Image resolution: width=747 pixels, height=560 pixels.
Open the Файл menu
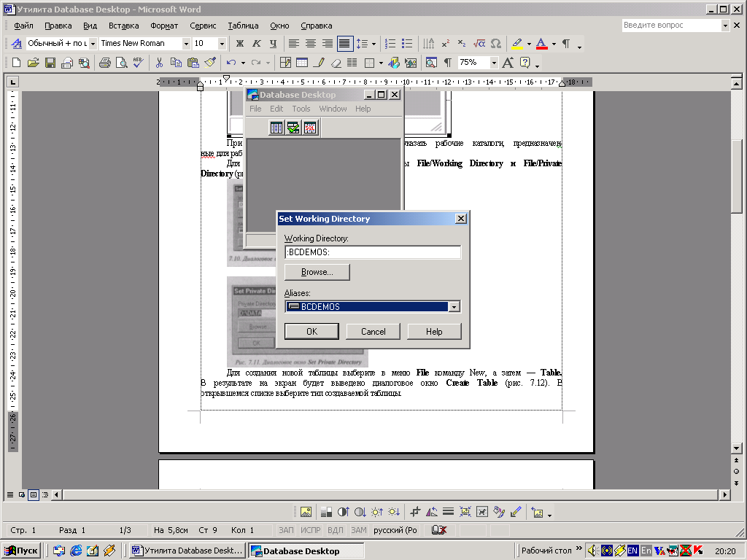coord(23,26)
